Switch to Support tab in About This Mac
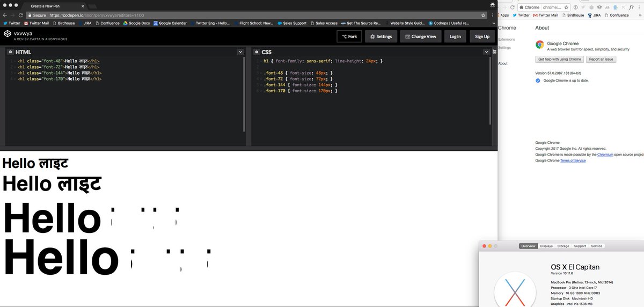 (x=580, y=246)
